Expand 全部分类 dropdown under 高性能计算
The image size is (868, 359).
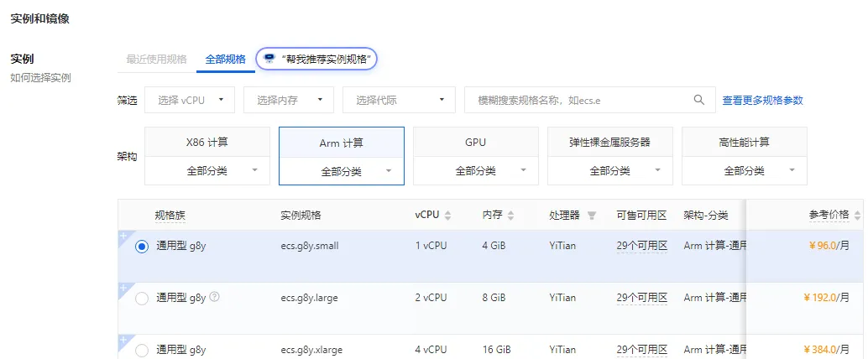[745, 171]
